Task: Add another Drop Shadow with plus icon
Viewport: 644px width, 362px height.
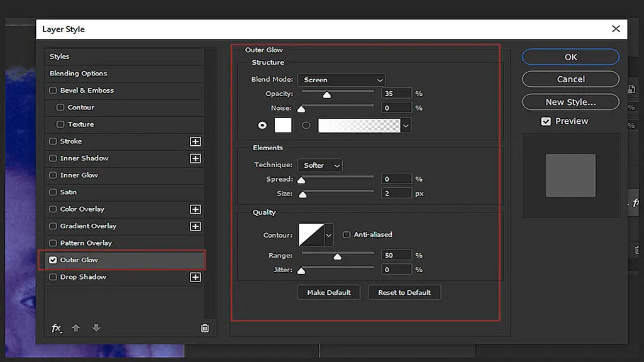Action: (196, 277)
